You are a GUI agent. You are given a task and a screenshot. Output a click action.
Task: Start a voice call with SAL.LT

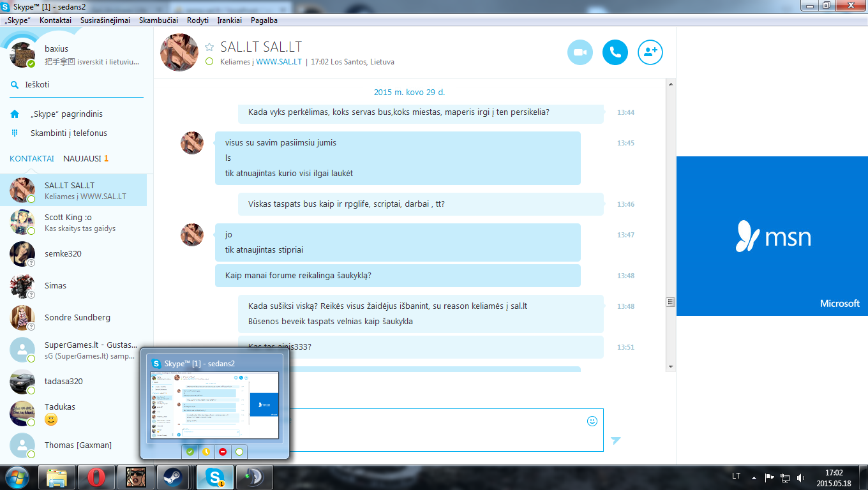pos(615,52)
